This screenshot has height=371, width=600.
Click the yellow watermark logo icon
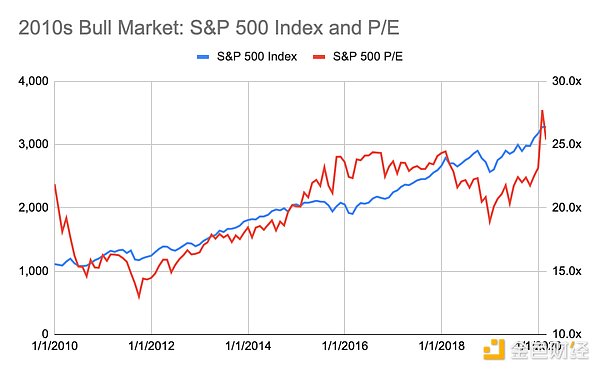coord(494,349)
